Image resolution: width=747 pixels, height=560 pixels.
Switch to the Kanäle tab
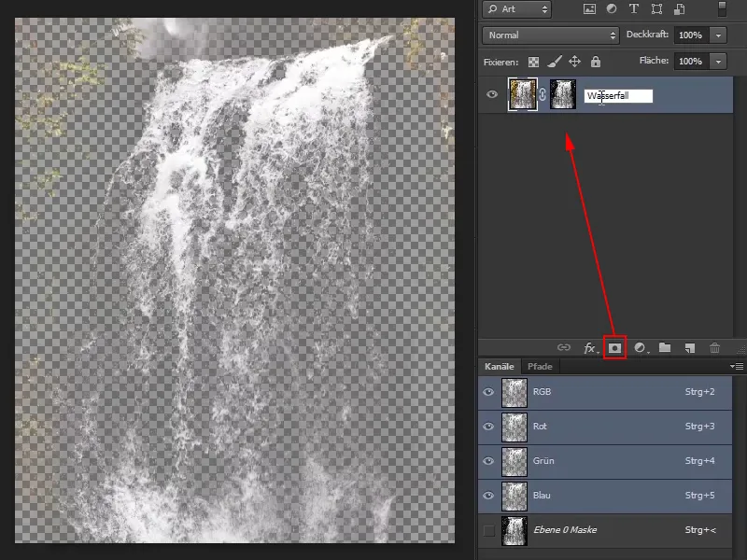point(500,367)
